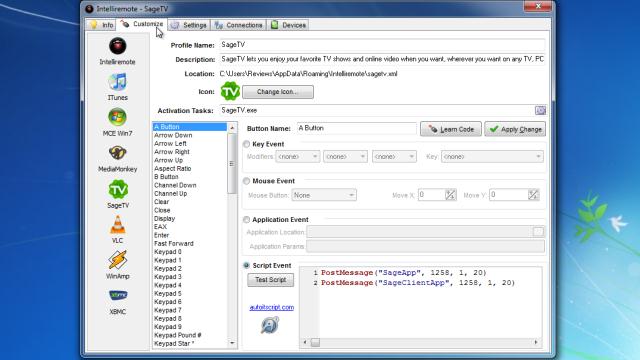This screenshot has height=360, width=640.
Task: Switch to the Info tab
Action: [102, 25]
